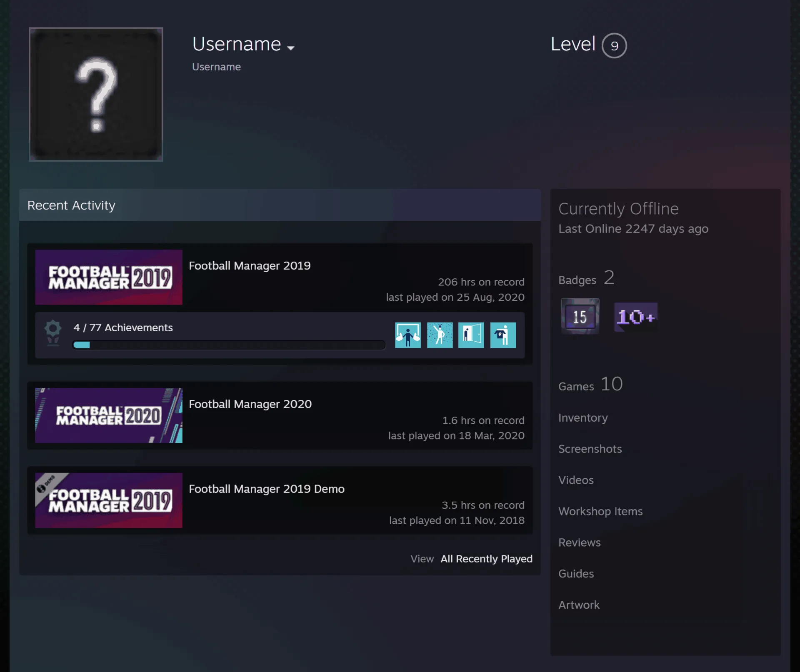Image resolution: width=800 pixels, height=672 pixels.
Task: Open Football Manager 2019 Demo banner
Action: [x=109, y=500]
